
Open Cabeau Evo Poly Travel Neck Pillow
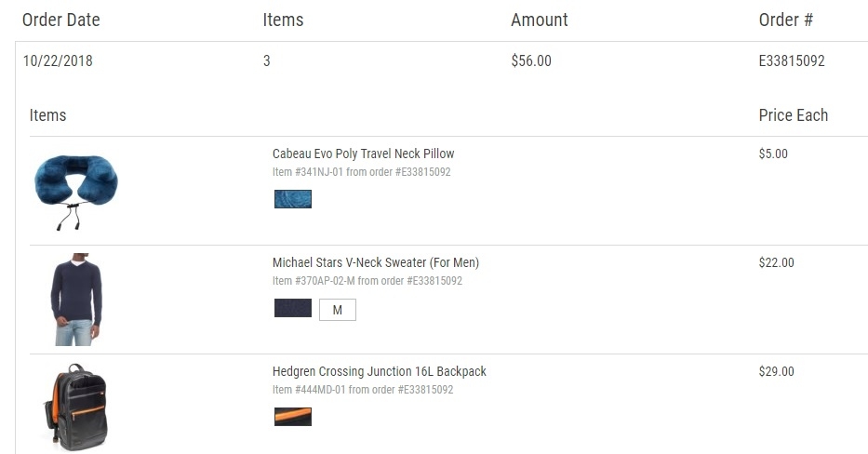pos(363,154)
